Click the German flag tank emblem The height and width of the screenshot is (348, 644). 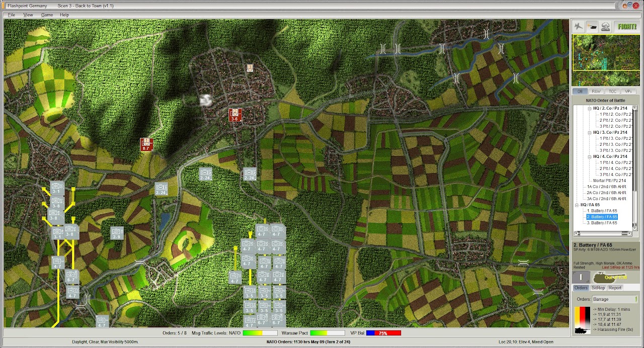pyautogui.click(x=582, y=320)
